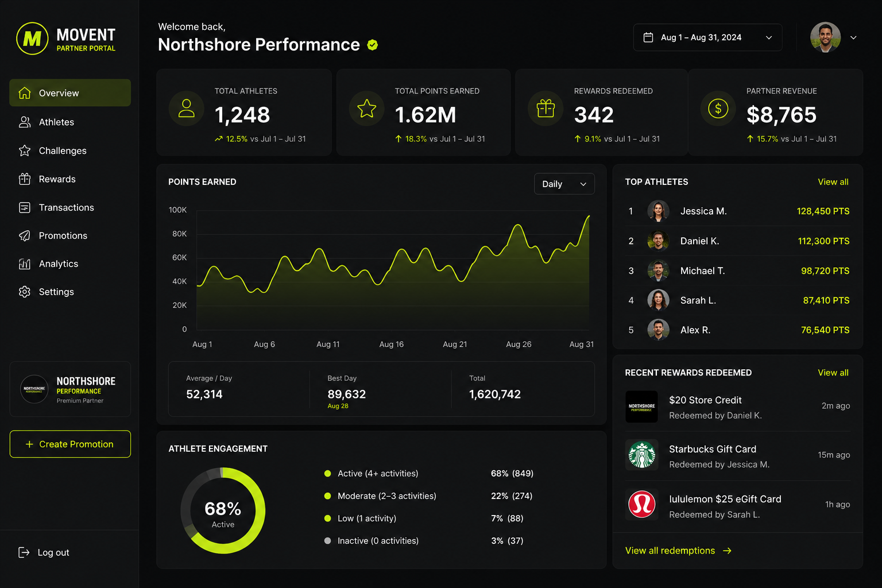Click the Total value 1,620,742
The width and height of the screenshot is (882, 588).
click(495, 394)
